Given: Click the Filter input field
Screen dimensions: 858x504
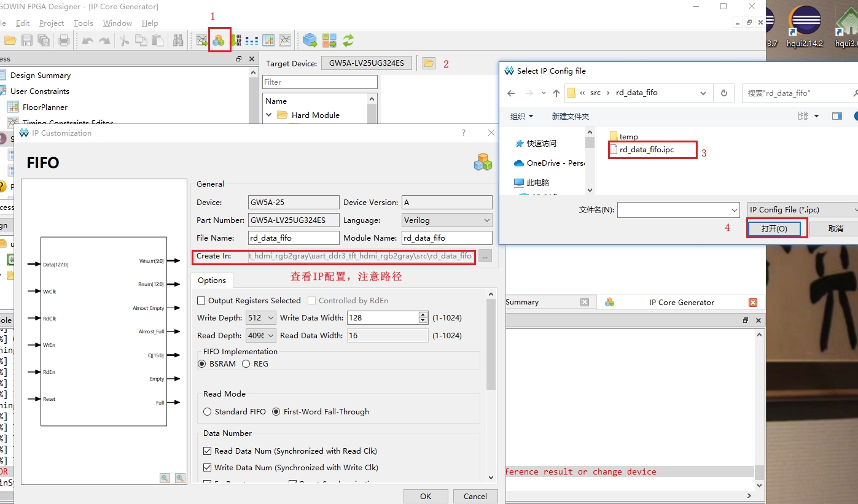Looking at the screenshot, I should pos(320,82).
